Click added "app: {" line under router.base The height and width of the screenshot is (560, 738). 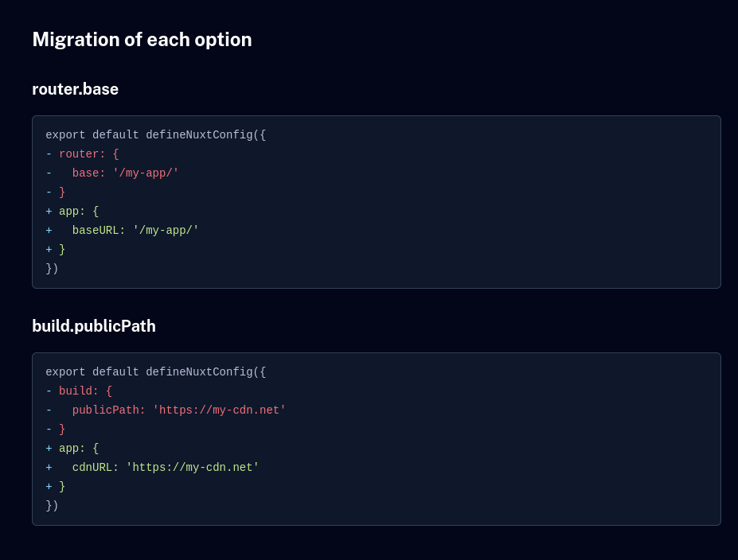72,211
